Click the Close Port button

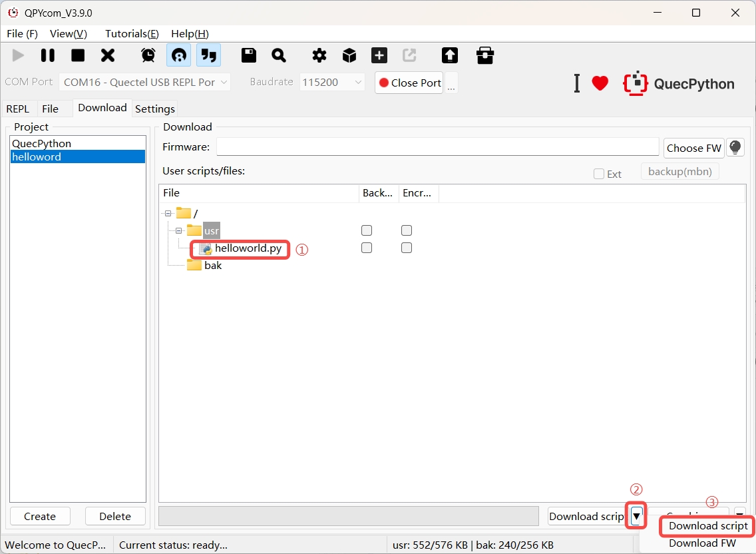409,83
